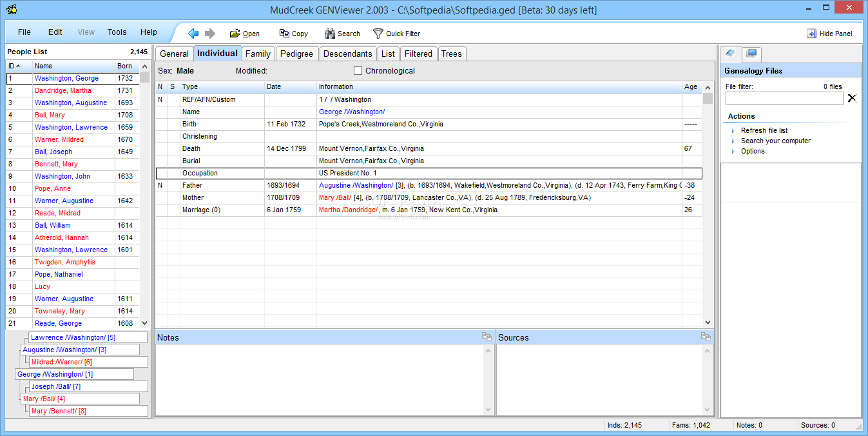
Task: Open a GEDCOM file with Open
Action: pos(245,34)
